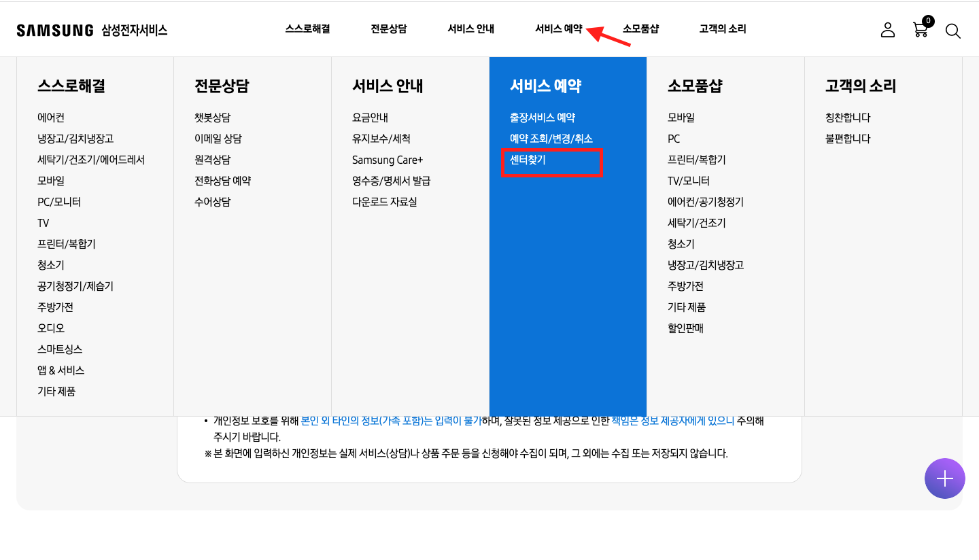This screenshot has width=979, height=560.
Task: Click the 수어상담 link
Action: click(x=213, y=201)
